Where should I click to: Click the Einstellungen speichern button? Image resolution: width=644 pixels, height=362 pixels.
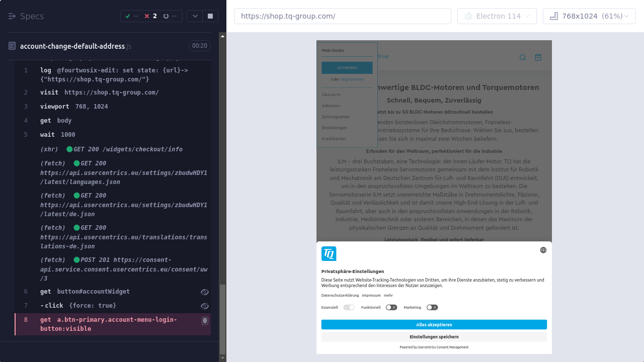[x=434, y=337]
